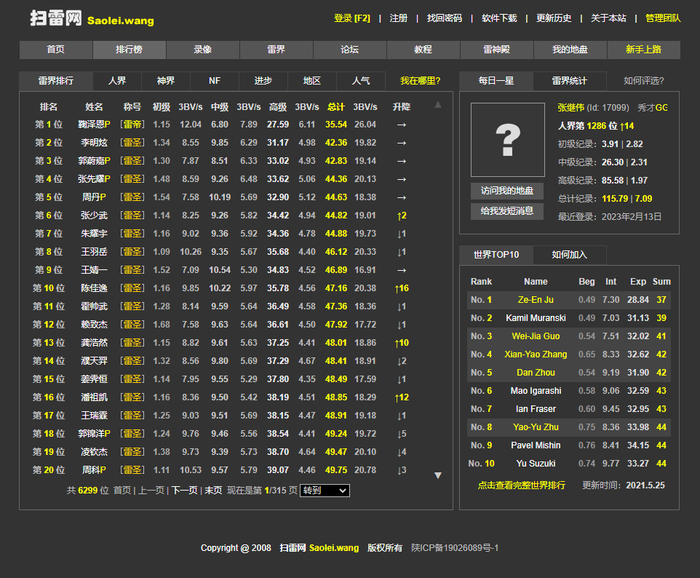Open Kamil Muranski's world ranking entry
Viewport: 700px width, 578px height.
click(536, 318)
